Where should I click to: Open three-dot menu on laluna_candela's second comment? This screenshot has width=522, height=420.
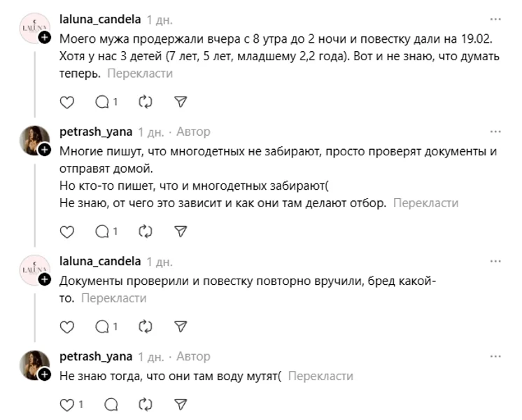[496, 261]
